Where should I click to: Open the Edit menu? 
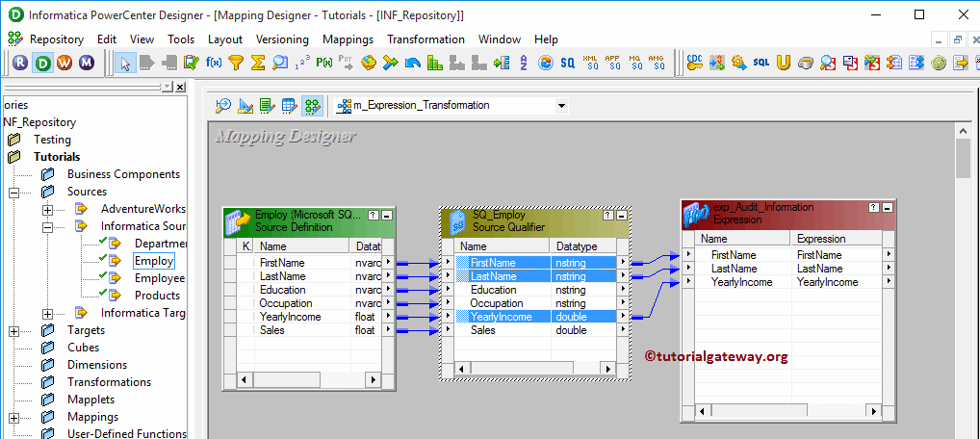tap(107, 39)
